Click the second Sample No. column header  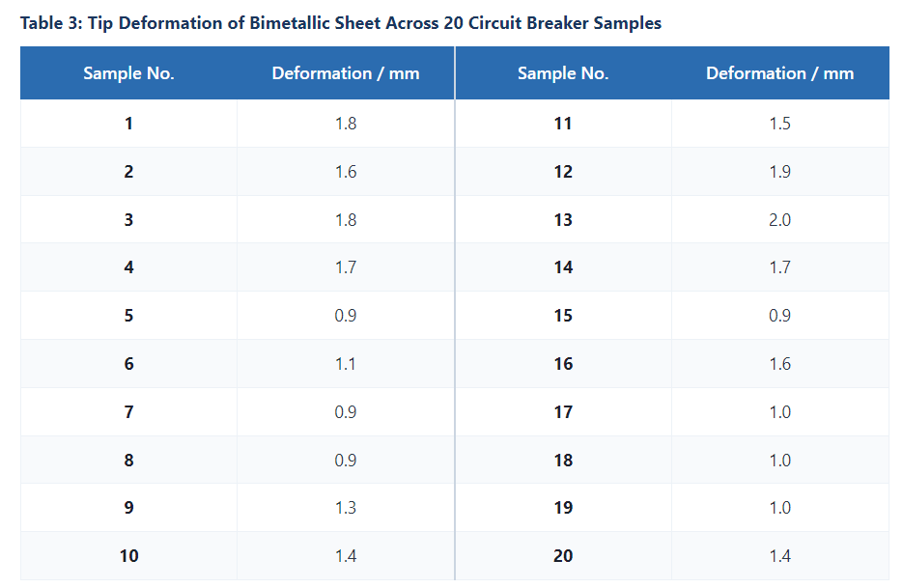pyautogui.click(x=563, y=73)
